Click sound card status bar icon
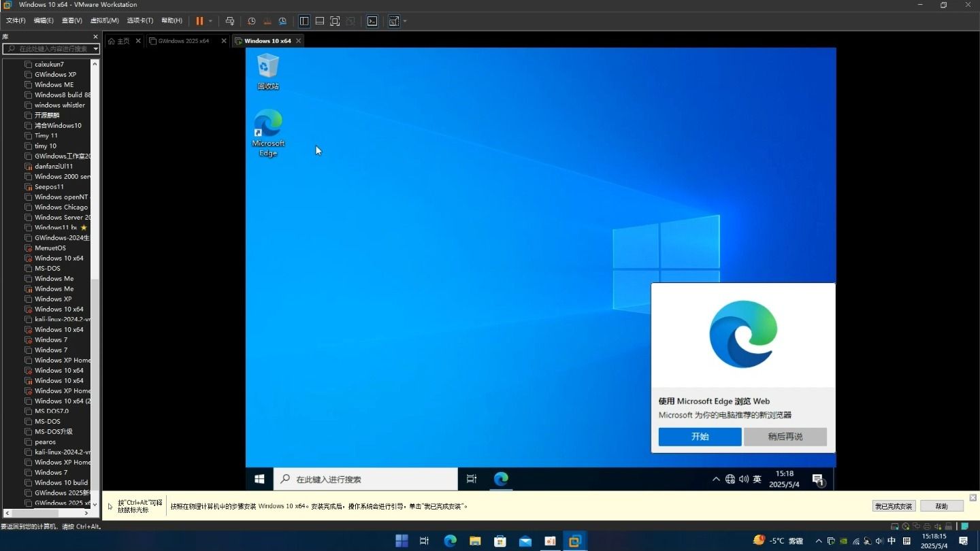980x551 pixels. pyautogui.click(x=937, y=527)
